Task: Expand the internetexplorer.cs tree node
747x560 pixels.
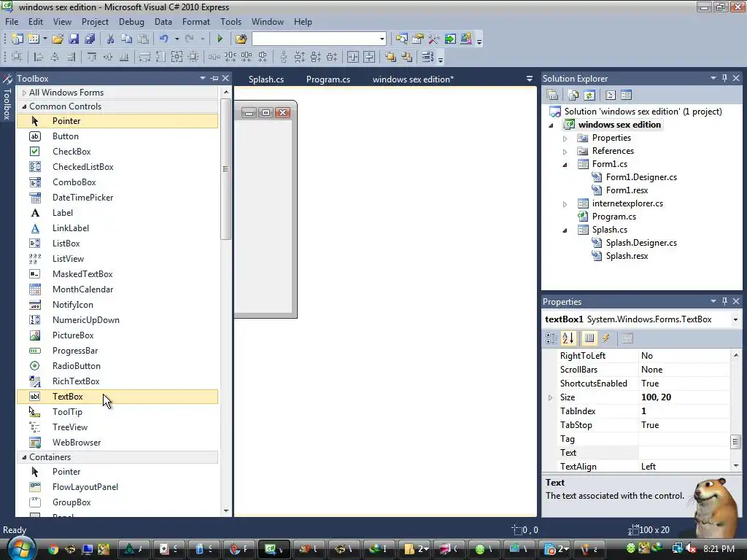Action: click(x=565, y=204)
